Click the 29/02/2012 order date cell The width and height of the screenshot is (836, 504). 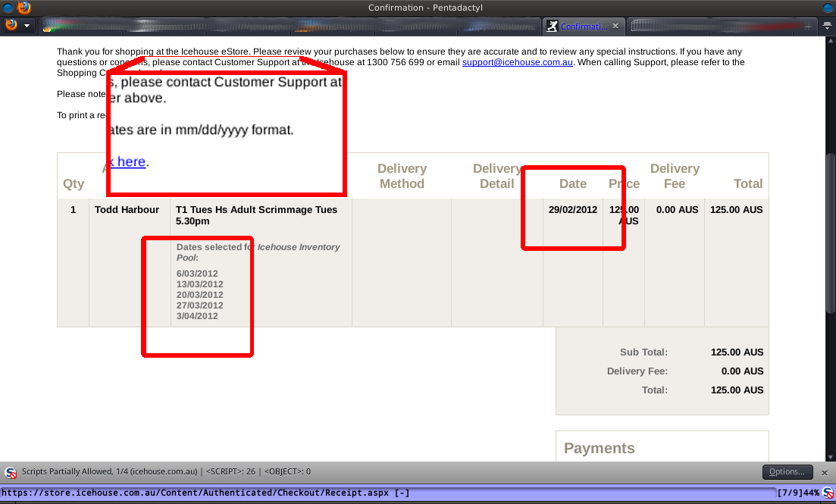[x=572, y=210]
